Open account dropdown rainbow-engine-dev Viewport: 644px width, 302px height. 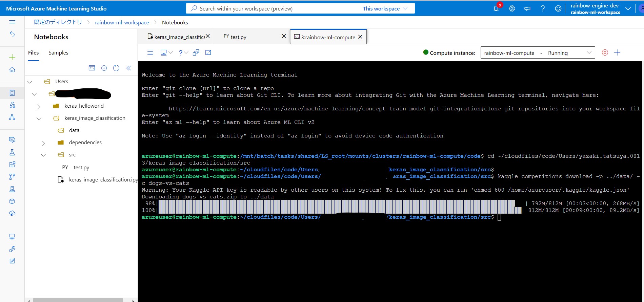[x=600, y=8]
